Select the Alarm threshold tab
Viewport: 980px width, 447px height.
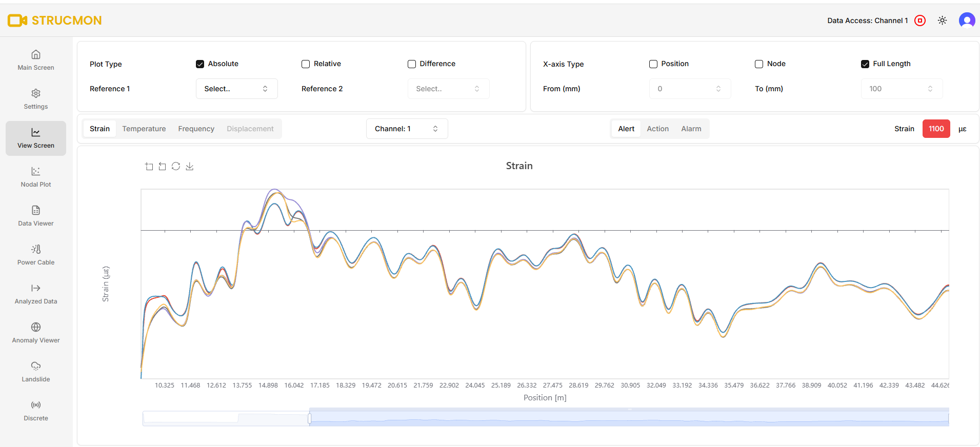coord(691,129)
